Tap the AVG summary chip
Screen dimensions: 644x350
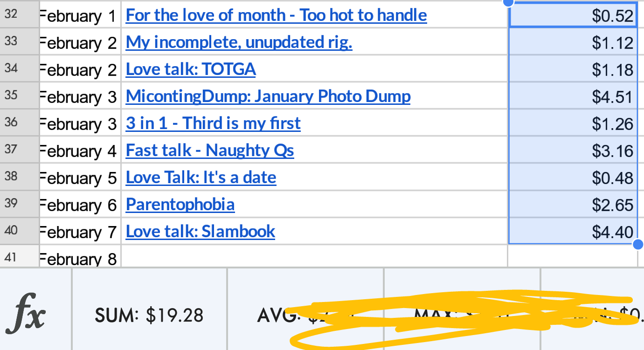pos(305,315)
